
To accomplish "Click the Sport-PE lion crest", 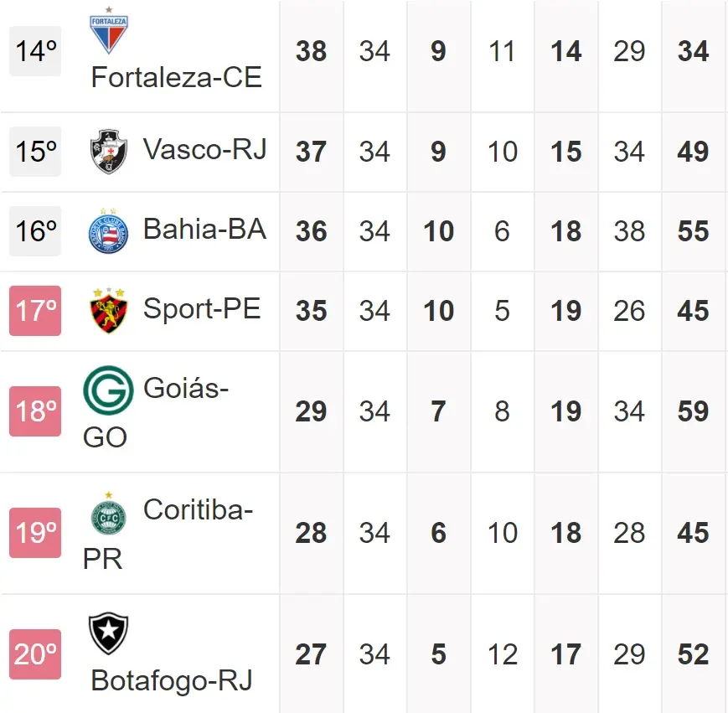I will pos(109,311).
